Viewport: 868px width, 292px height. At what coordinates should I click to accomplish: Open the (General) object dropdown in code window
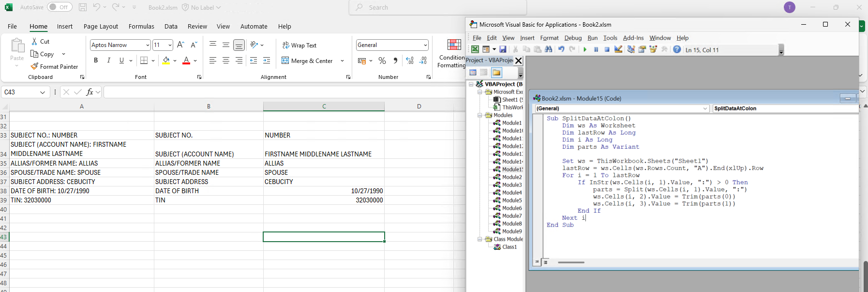[x=705, y=108]
